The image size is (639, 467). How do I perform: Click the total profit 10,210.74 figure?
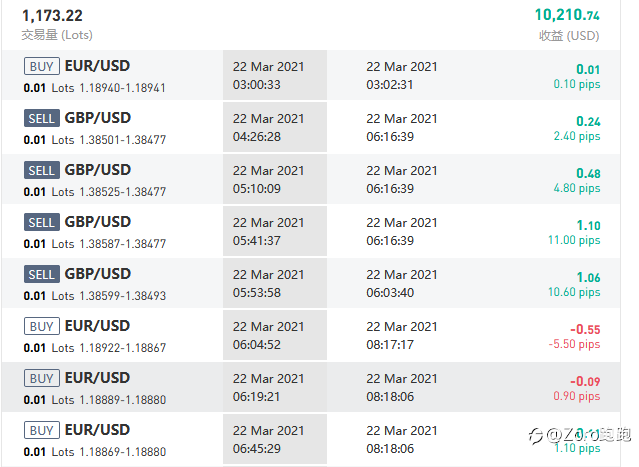tap(567, 15)
